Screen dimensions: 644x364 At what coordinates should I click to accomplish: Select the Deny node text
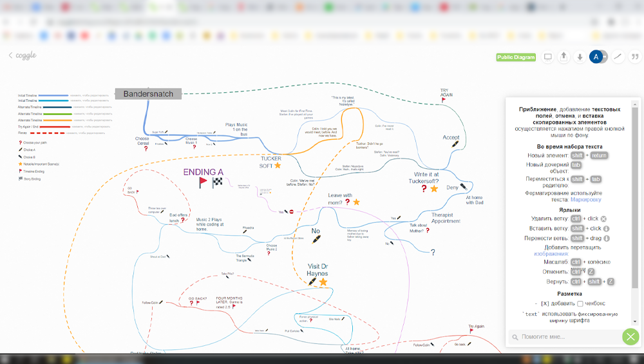point(452,187)
